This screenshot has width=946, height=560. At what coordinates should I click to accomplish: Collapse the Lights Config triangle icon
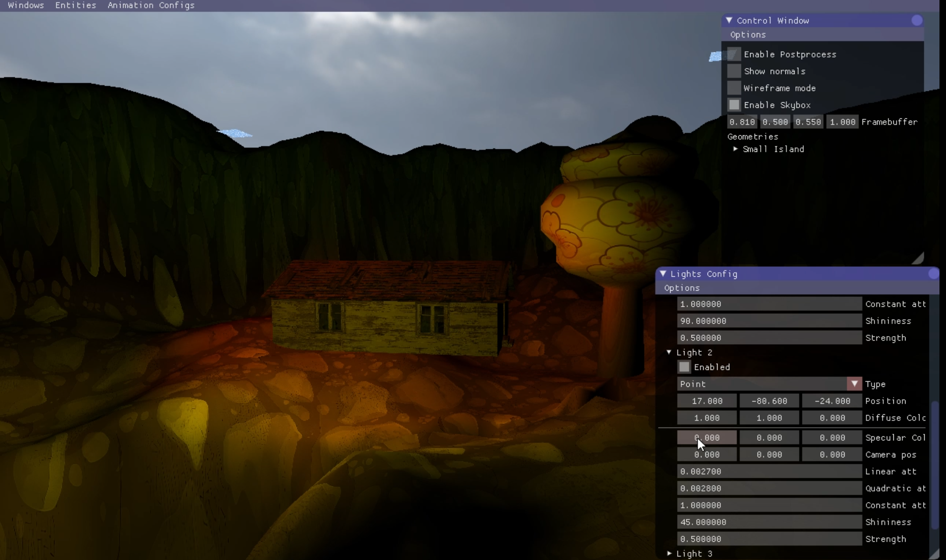pyautogui.click(x=663, y=274)
